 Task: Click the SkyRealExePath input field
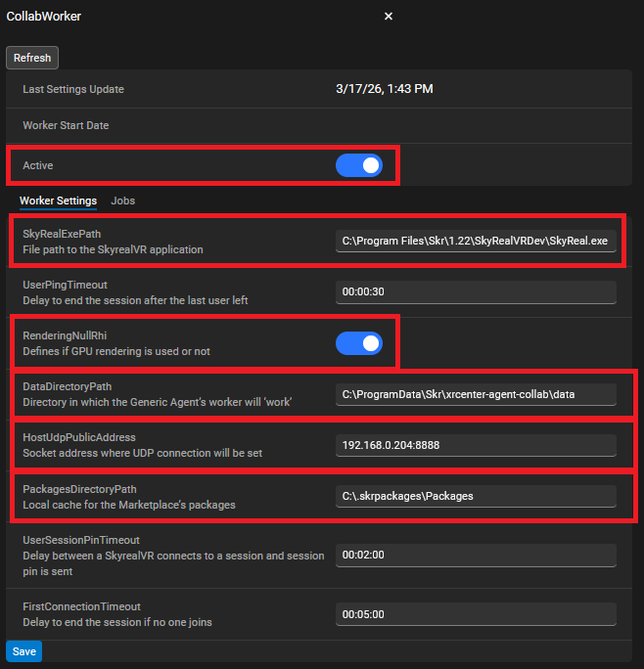[476, 242]
